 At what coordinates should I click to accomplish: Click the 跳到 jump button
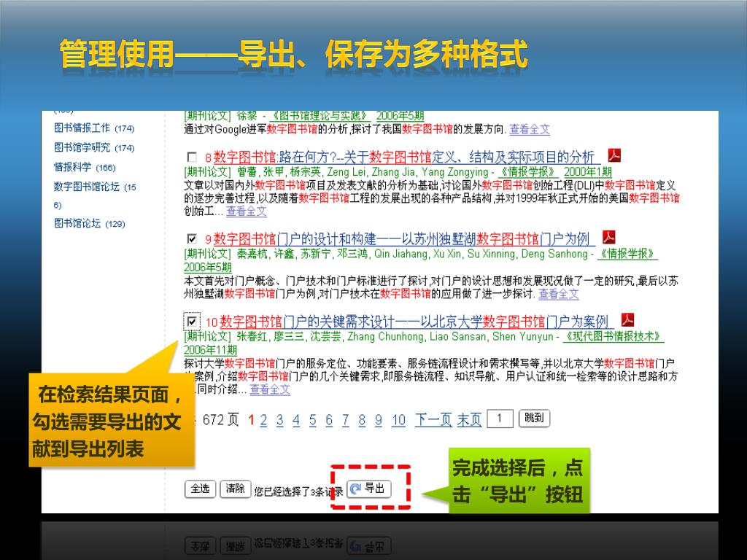pyautogui.click(x=534, y=418)
